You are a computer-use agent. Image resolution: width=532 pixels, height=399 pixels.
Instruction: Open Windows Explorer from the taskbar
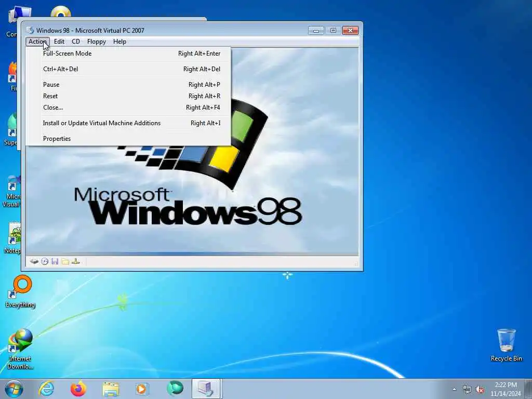coord(111,389)
